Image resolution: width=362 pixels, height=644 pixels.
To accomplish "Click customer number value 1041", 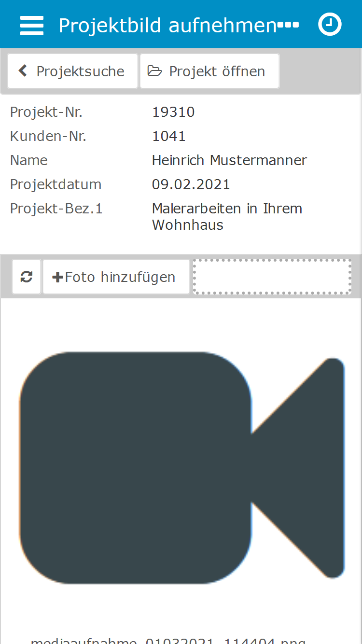I will [169, 136].
